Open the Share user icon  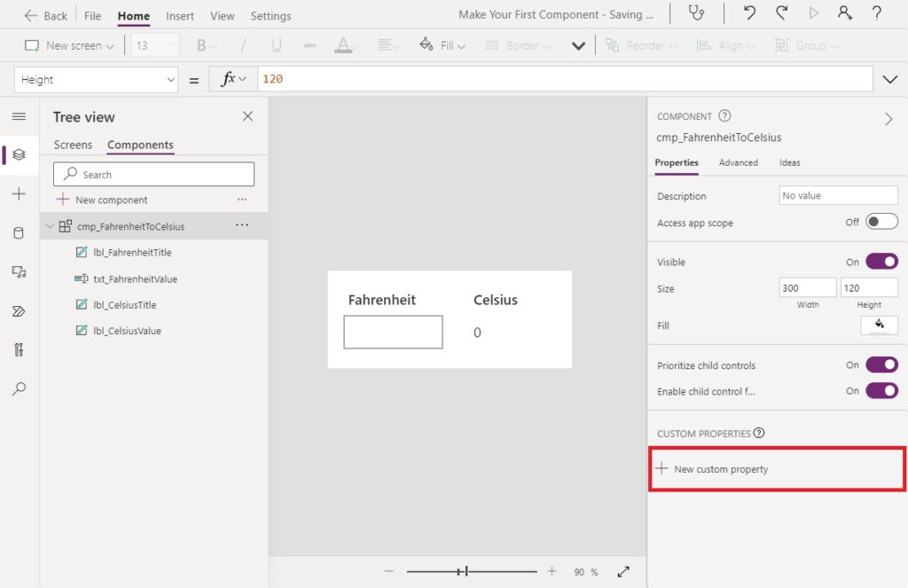[845, 12]
